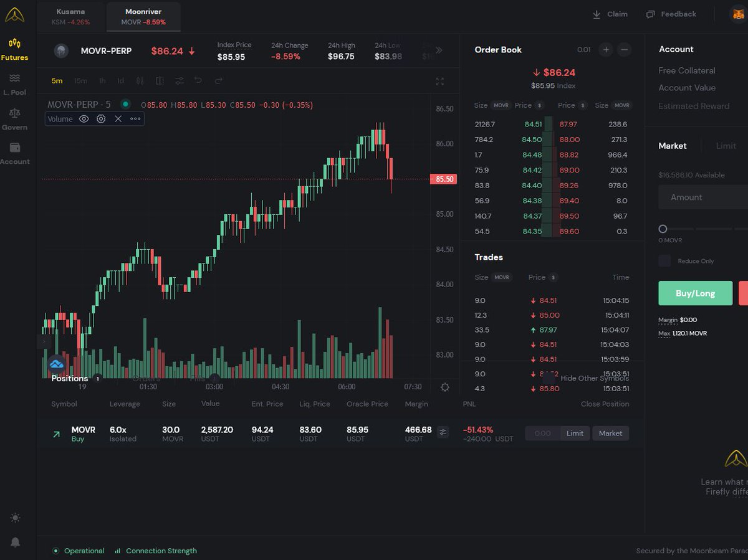
Task: Open the L. Pool sidebar section
Action: coord(14,84)
